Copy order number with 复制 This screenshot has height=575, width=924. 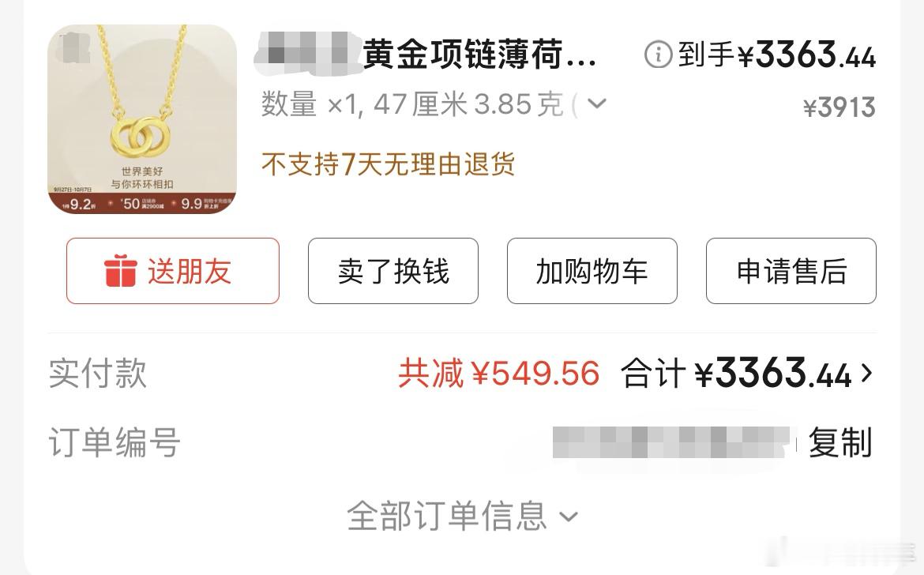(x=839, y=442)
